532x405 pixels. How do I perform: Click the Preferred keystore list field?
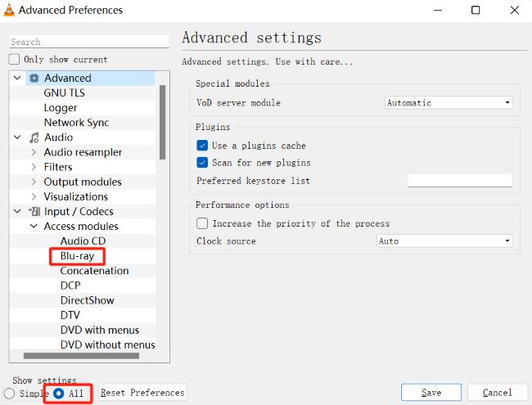coord(460,181)
